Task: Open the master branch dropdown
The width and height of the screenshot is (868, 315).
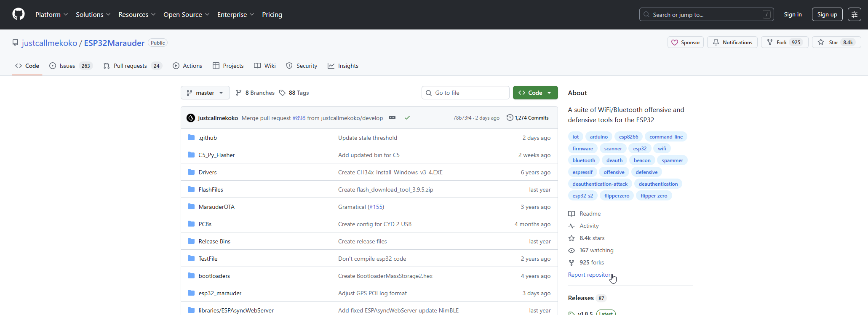Action: click(x=205, y=93)
